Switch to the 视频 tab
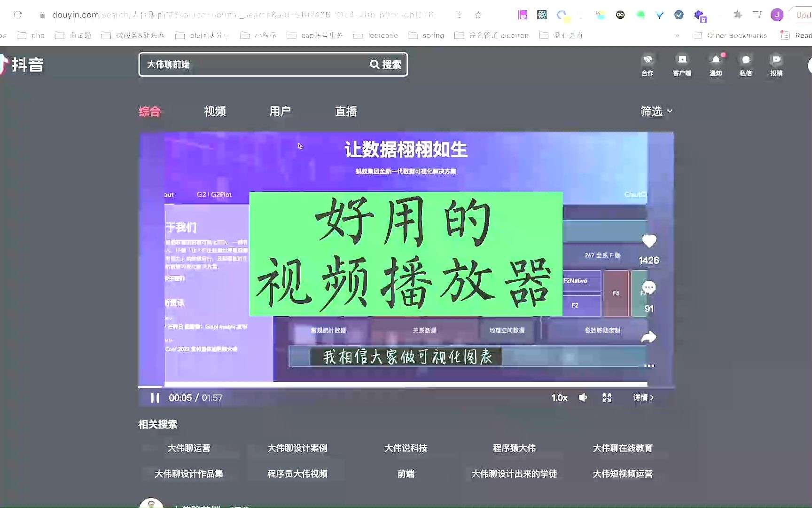812x508 pixels. tap(215, 111)
